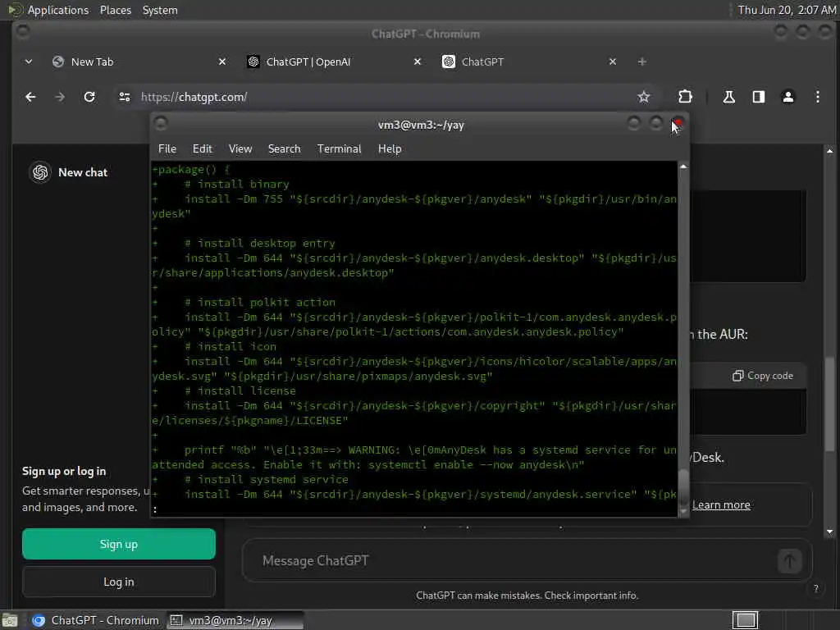Open Chrome Labs flask icon
This screenshot has height=630, width=840.
tap(729, 97)
